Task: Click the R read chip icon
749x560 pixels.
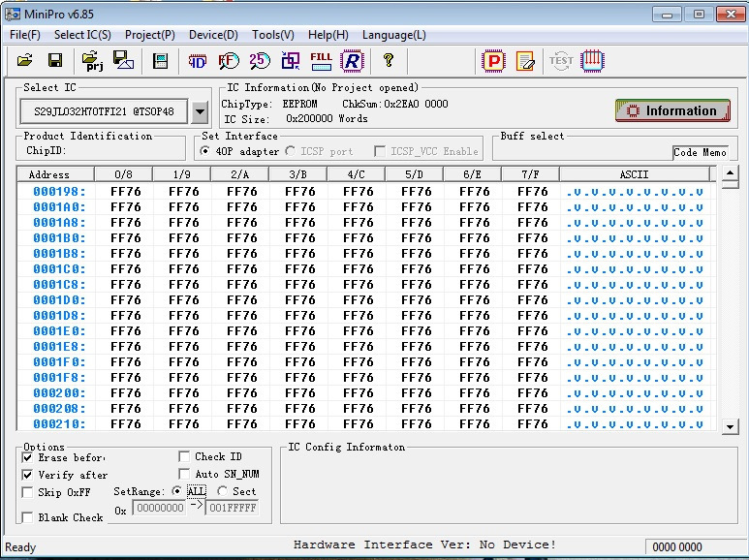Action: [351, 60]
